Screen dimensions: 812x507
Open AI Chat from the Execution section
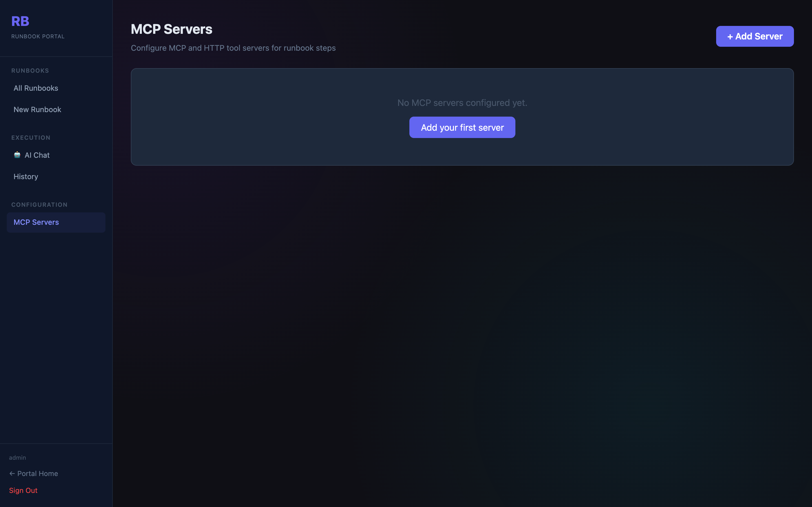[37, 155]
